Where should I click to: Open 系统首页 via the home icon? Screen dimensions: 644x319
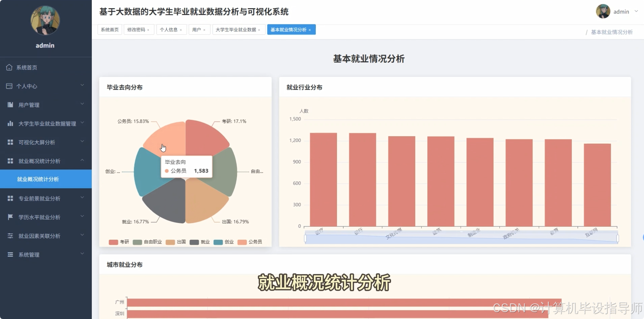coord(9,67)
